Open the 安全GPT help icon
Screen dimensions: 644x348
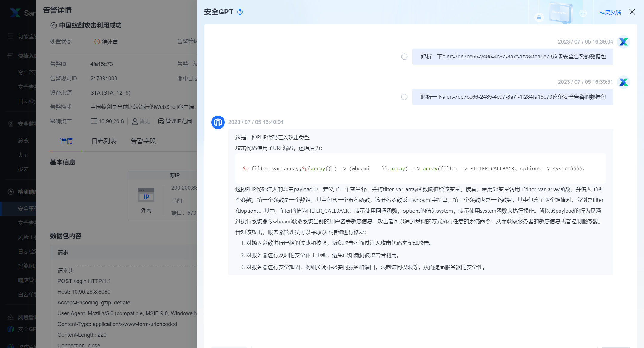point(240,12)
